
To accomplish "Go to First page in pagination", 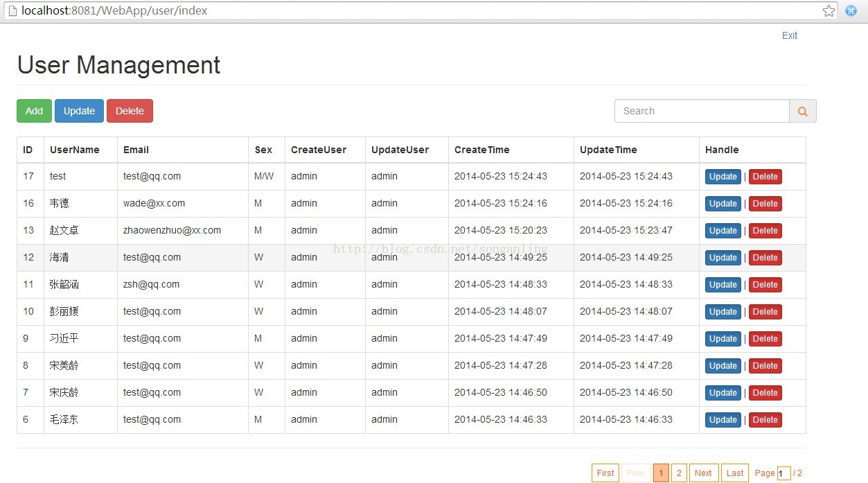I will click(x=605, y=473).
